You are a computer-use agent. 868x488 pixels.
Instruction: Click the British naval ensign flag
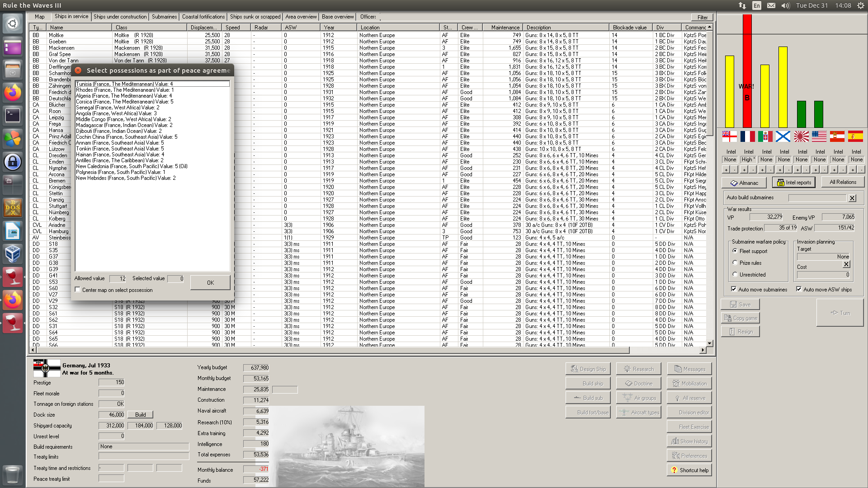[729, 136]
